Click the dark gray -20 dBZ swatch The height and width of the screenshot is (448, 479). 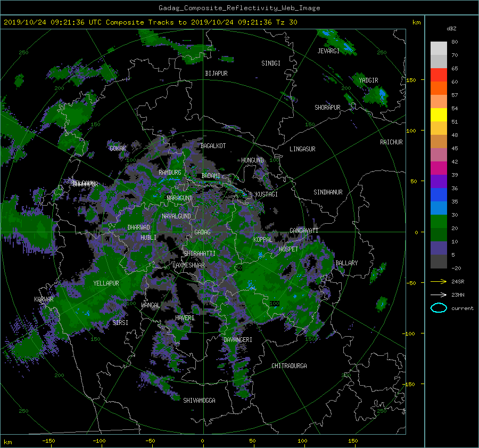pos(439,262)
